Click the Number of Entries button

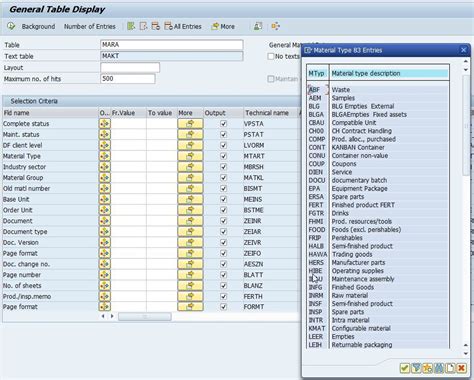pyautogui.click(x=90, y=26)
